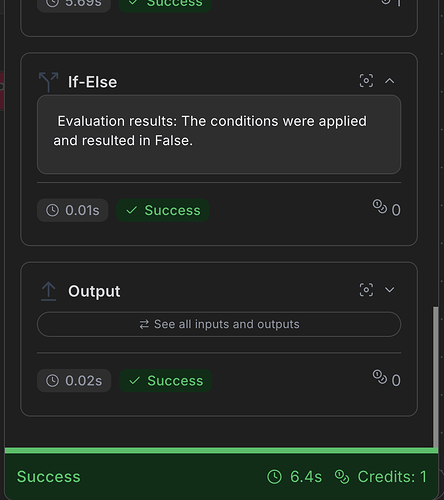This screenshot has height=500, width=444.
Task: Click the evaluation results text box
Action: 219,134
